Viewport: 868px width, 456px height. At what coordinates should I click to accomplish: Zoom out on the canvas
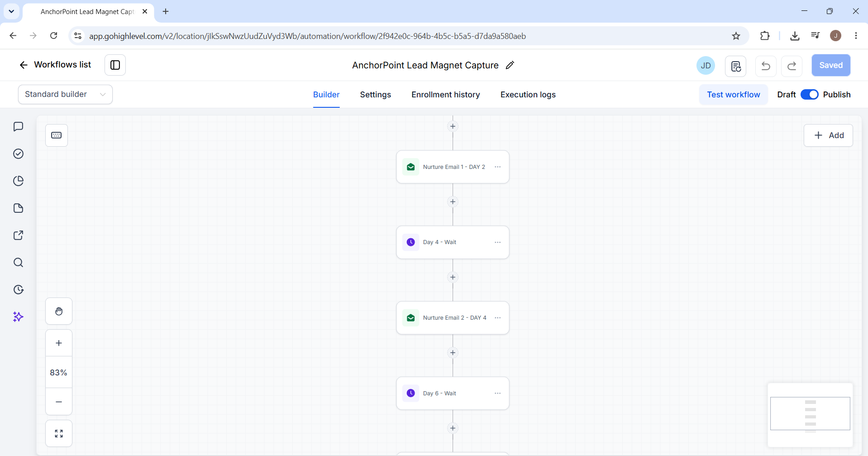click(59, 402)
